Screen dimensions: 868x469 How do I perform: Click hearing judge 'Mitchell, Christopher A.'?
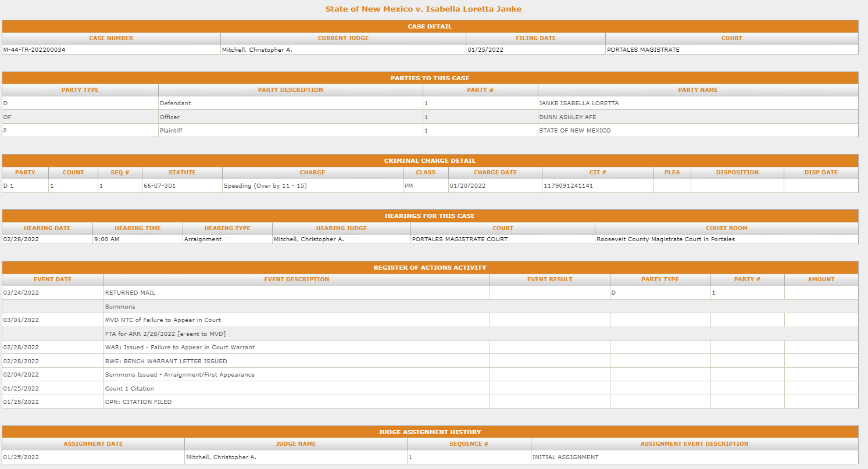click(x=309, y=239)
